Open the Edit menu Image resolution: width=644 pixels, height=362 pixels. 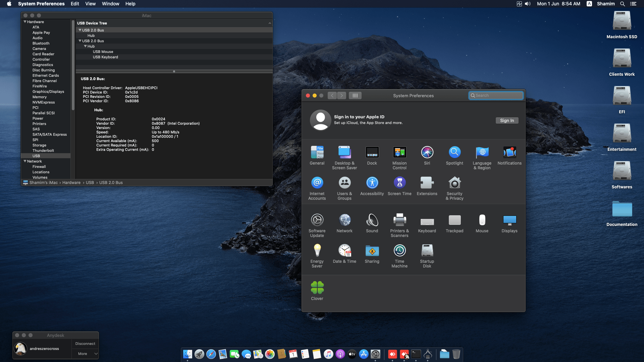point(75,4)
